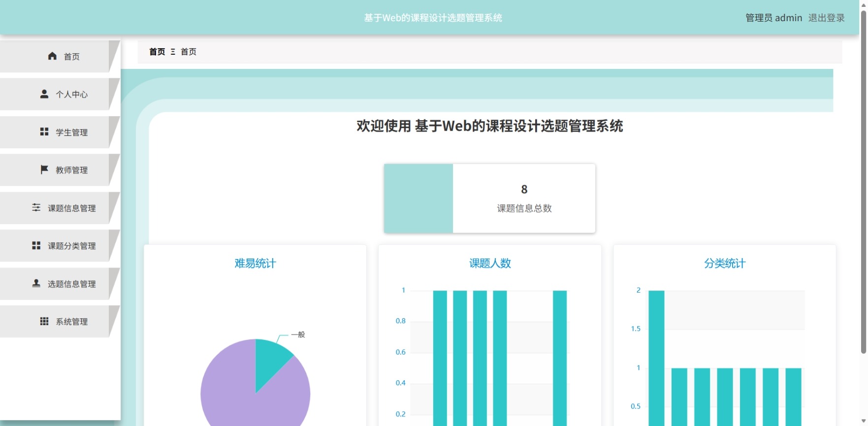868x426 pixels.
Task: Click the last bar in 分类统计 chart
Action: point(793,397)
